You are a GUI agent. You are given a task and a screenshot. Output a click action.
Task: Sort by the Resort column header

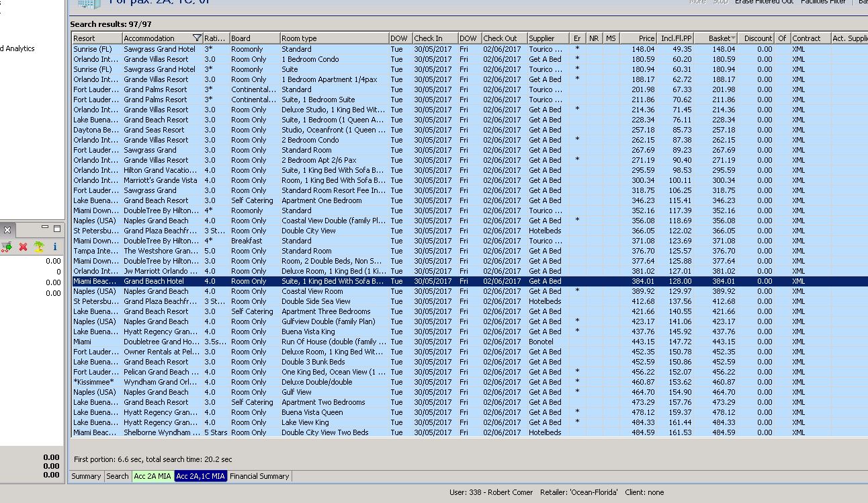[x=97, y=38]
